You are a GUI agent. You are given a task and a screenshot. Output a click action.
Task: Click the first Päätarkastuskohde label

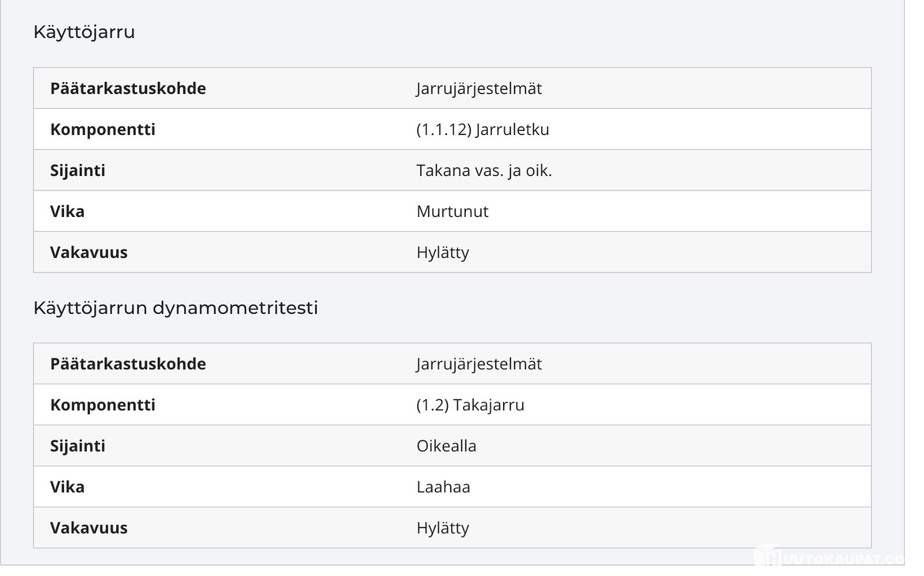pos(128,88)
